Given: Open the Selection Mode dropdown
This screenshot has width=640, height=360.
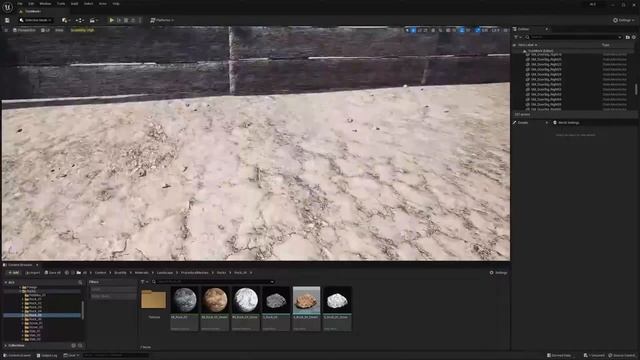Looking at the screenshot, I should [36, 20].
